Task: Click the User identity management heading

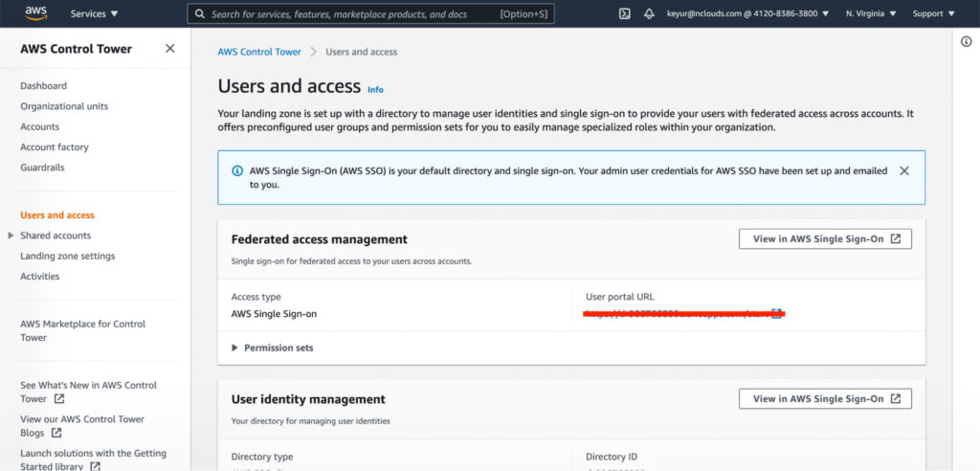Action: (x=308, y=399)
